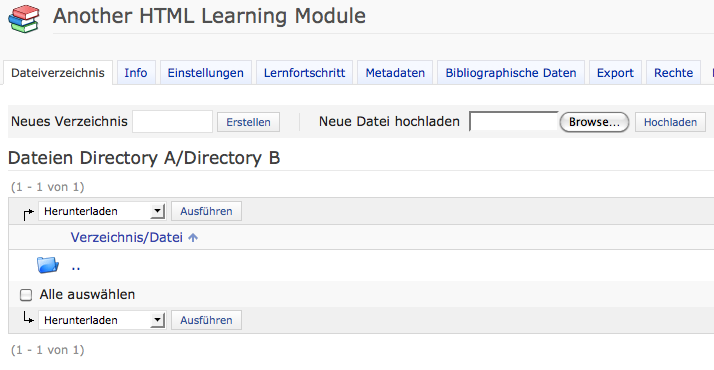714x370 pixels.
Task: Open the '..' parent directory link
Action: click(x=76, y=267)
